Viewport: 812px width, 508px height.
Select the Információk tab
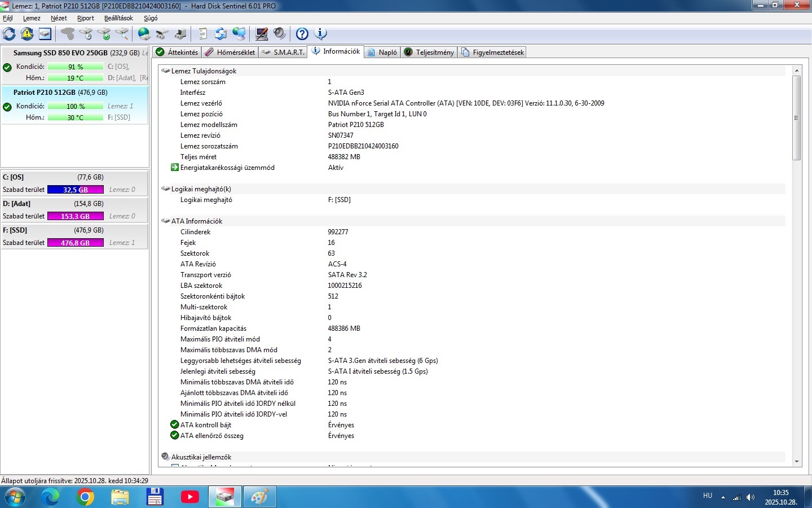pyautogui.click(x=336, y=51)
